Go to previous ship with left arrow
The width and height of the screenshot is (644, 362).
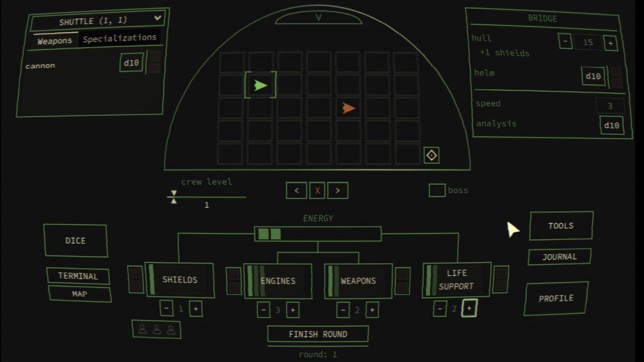[x=296, y=191]
